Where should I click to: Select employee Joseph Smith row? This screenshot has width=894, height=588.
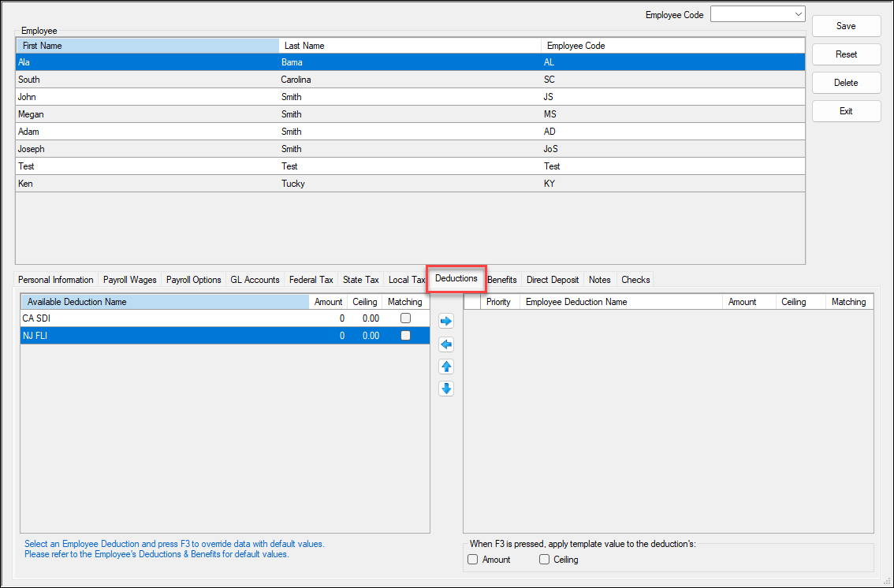click(410, 149)
